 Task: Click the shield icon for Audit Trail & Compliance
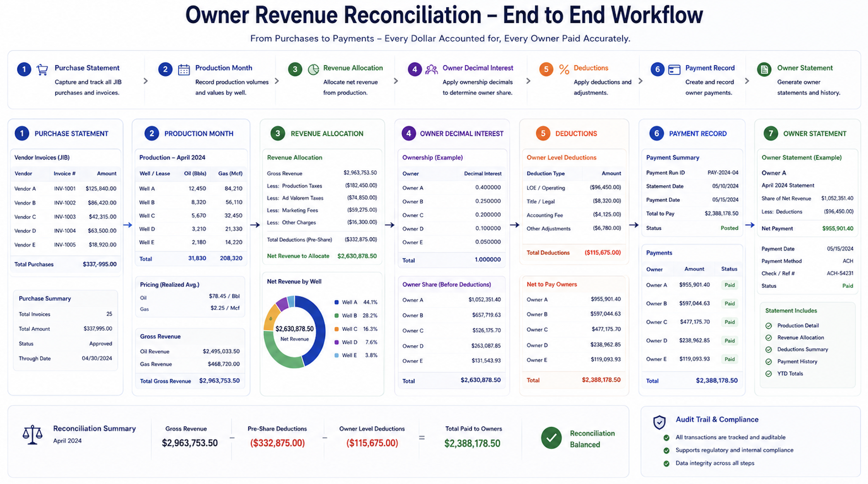click(659, 422)
